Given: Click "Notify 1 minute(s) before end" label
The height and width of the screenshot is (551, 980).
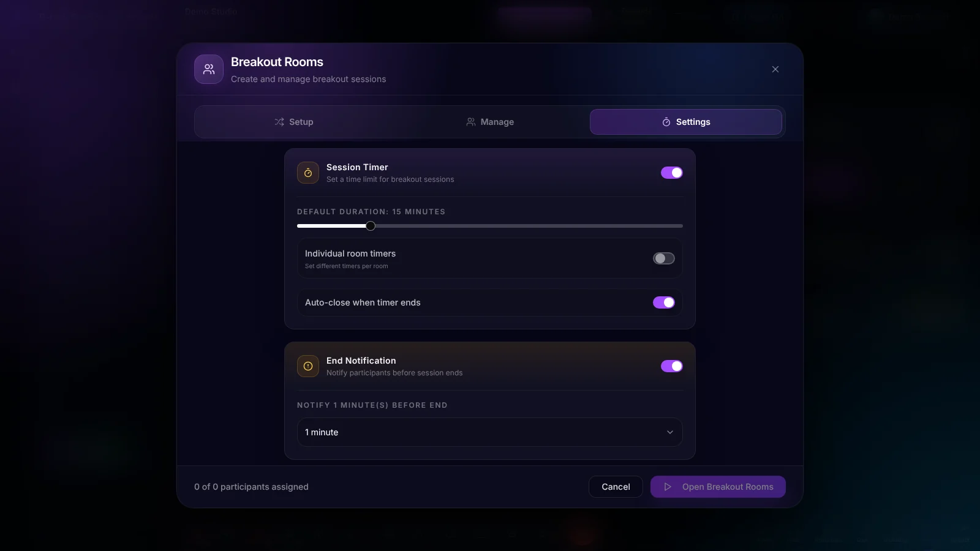Looking at the screenshot, I should coord(372,405).
